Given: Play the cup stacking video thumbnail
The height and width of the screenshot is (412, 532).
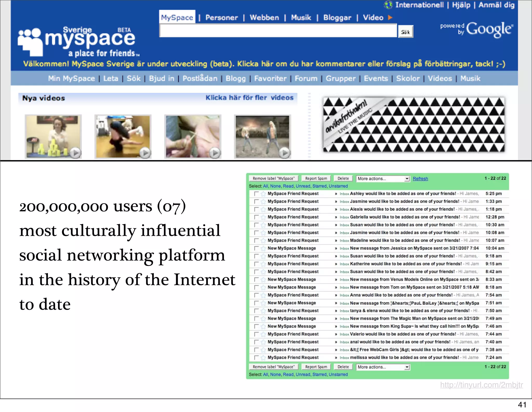Looking at the screenshot, I should 53,137.
